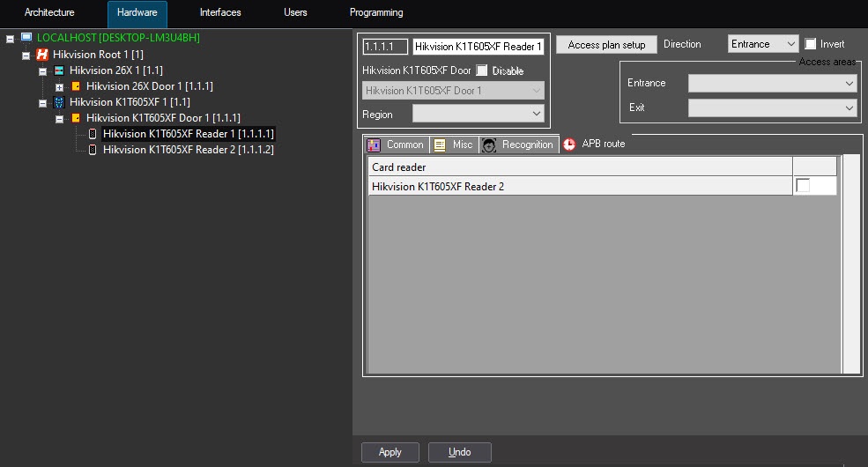Select the Hardware tab
This screenshot has height=467, width=868.
137,13
